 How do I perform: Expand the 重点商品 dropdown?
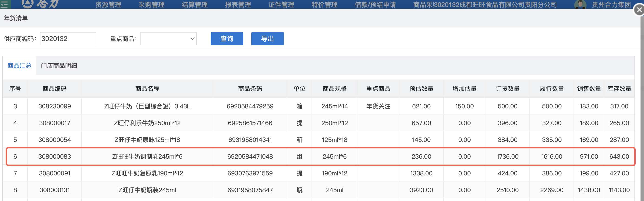(x=168, y=39)
